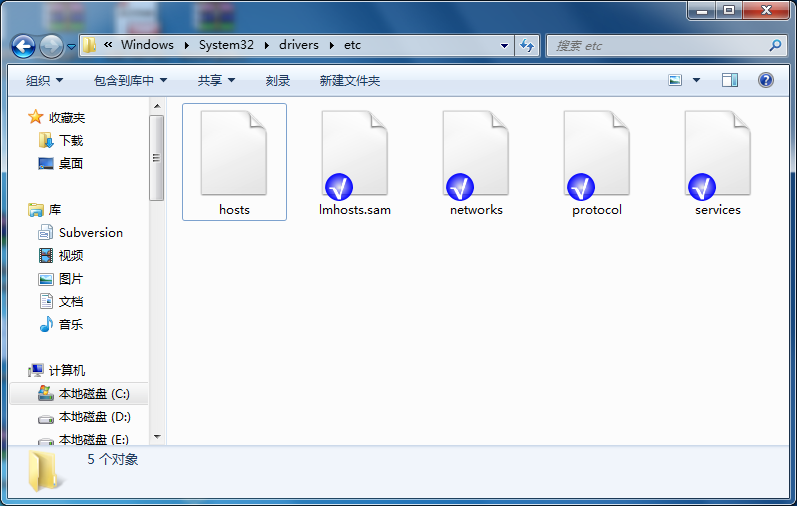Click the etc breadcrumb segment
Viewport: 797px width, 506px height.
coord(352,45)
